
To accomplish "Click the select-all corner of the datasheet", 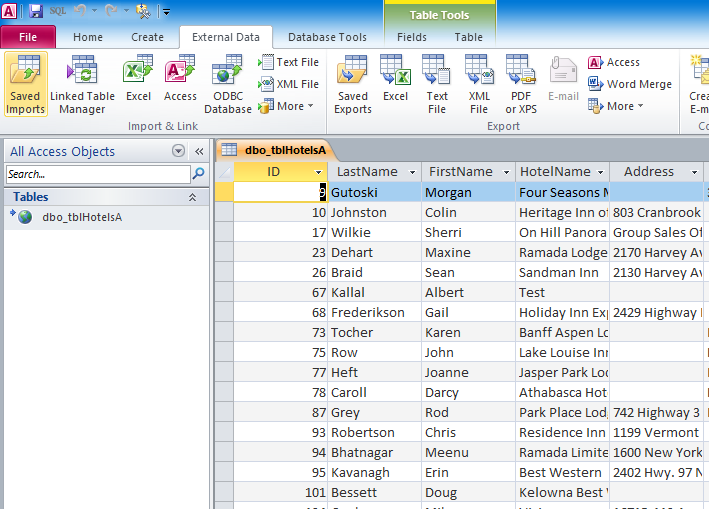I will 224,172.
